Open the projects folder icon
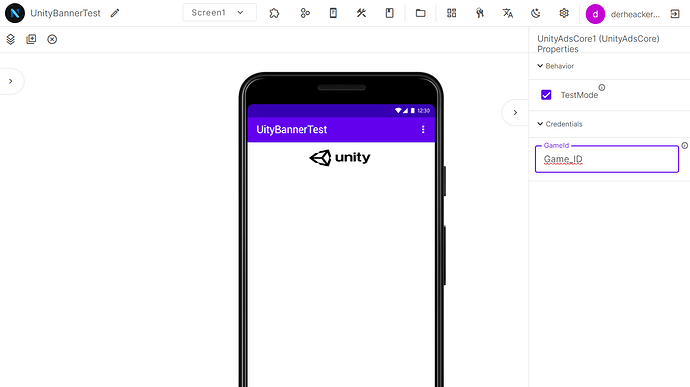Viewport: 690px width, 387px height. (x=420, y=13)
